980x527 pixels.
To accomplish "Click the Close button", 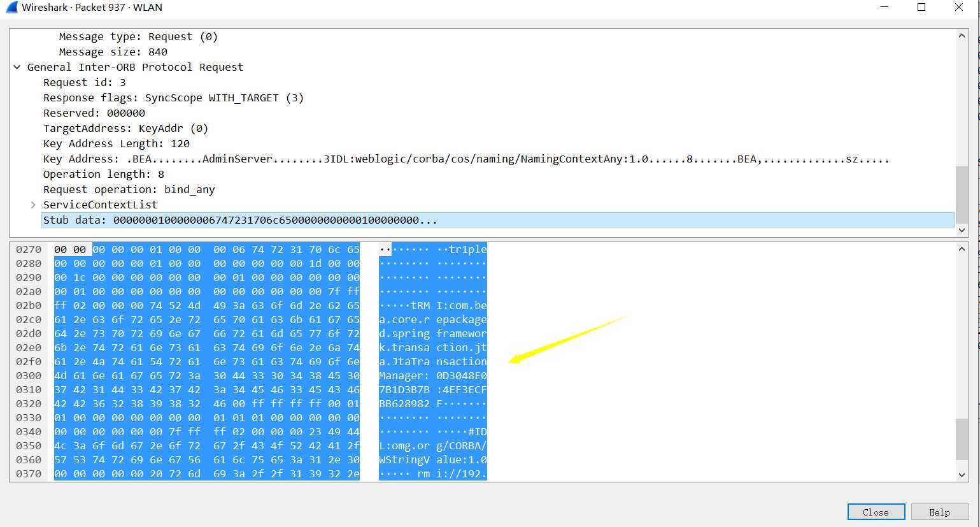I will (876, 512).
